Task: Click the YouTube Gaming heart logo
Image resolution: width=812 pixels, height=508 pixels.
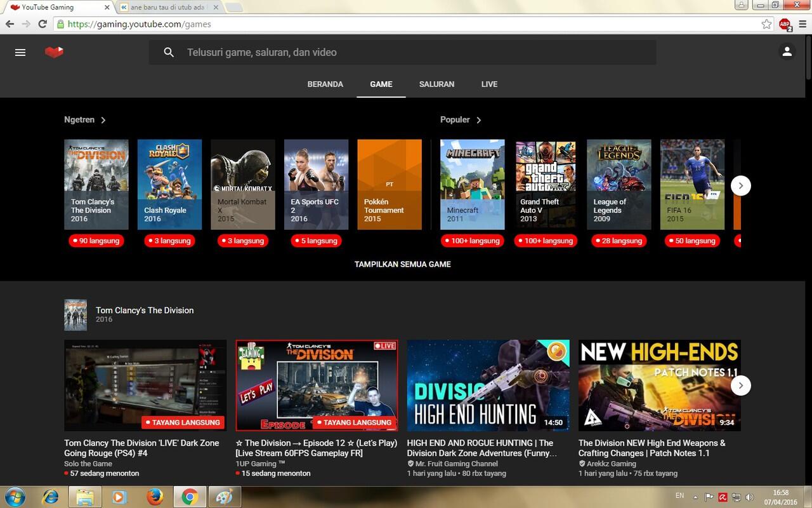Action: (54, 52)
